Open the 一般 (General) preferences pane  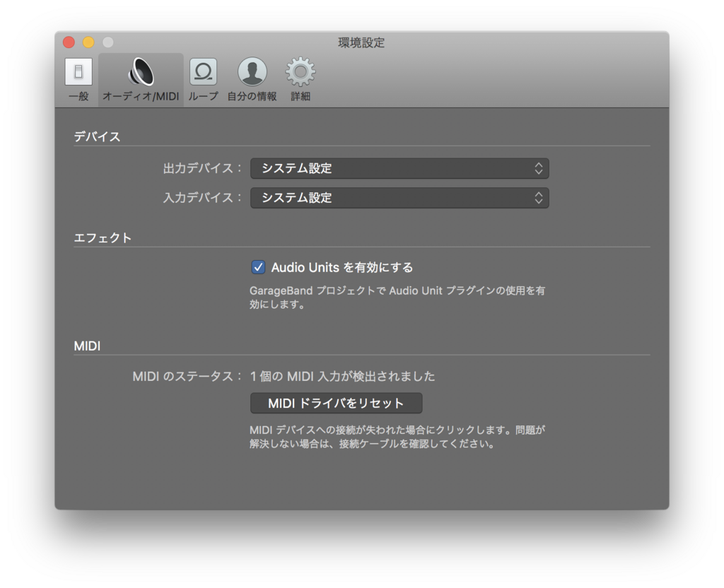click(78, 79)
